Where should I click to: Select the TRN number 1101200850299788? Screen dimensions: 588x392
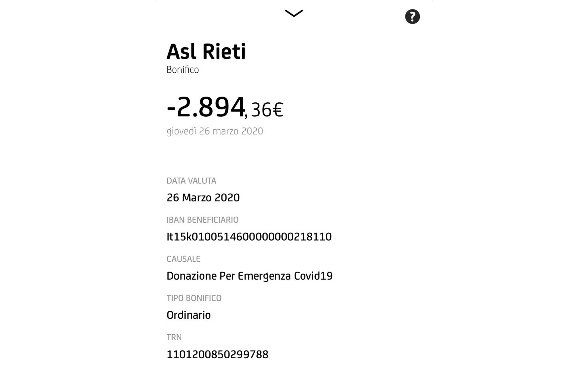click(217, 355)
